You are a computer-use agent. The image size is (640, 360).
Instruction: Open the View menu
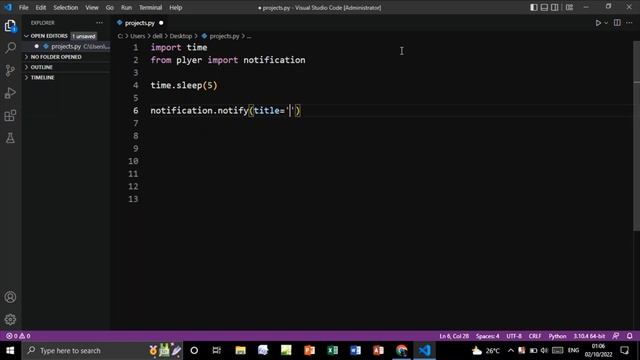click(x=92, y=7)
